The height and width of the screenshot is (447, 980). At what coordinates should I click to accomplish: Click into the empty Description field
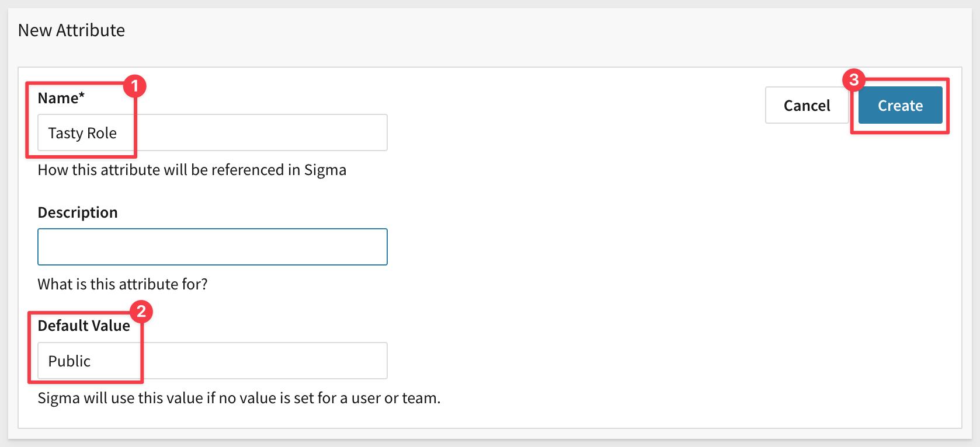212,247
